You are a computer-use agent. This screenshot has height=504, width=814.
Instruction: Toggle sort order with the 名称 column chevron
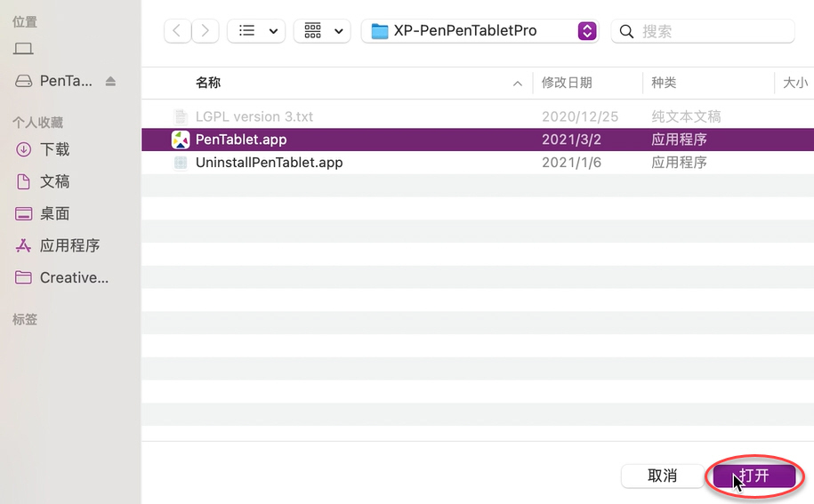click(518, 84)
